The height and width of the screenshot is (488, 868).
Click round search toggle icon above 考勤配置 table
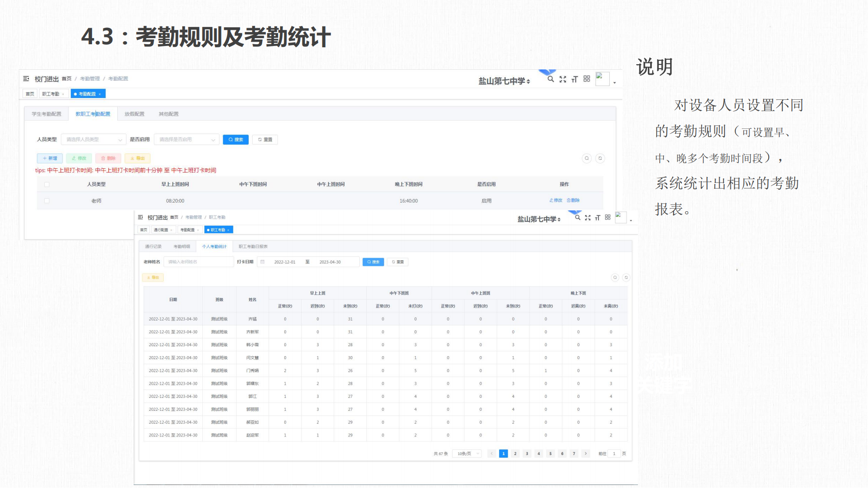pyautogui.click(x=587, y=158)
